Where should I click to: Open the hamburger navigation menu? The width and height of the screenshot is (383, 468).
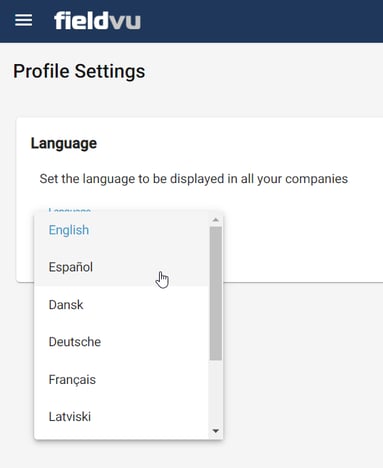24,20
